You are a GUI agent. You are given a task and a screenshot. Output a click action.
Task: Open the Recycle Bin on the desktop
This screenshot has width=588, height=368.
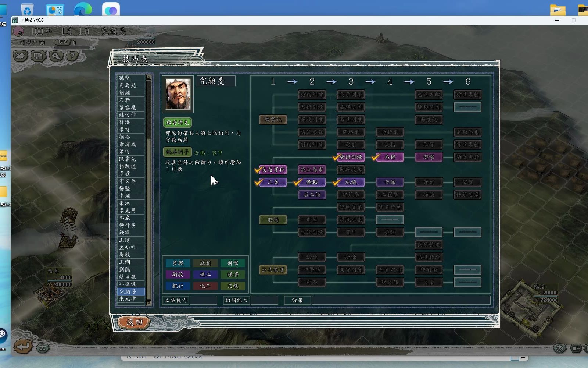27,10
